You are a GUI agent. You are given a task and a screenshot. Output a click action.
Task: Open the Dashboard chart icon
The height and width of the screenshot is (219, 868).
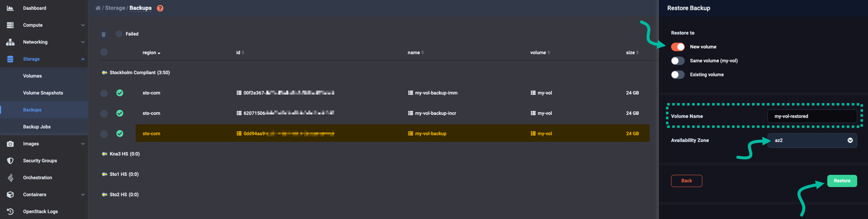10,8
